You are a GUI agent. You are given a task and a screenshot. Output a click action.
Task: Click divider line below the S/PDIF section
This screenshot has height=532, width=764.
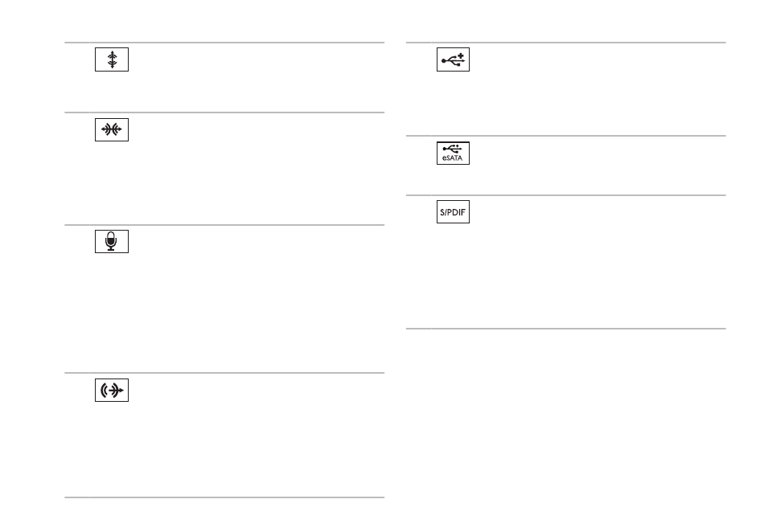pos(565,329)
